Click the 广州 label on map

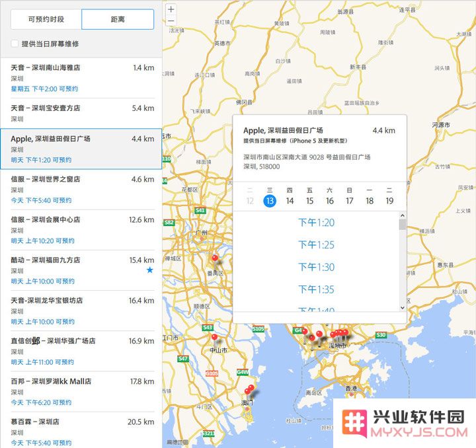201,233
